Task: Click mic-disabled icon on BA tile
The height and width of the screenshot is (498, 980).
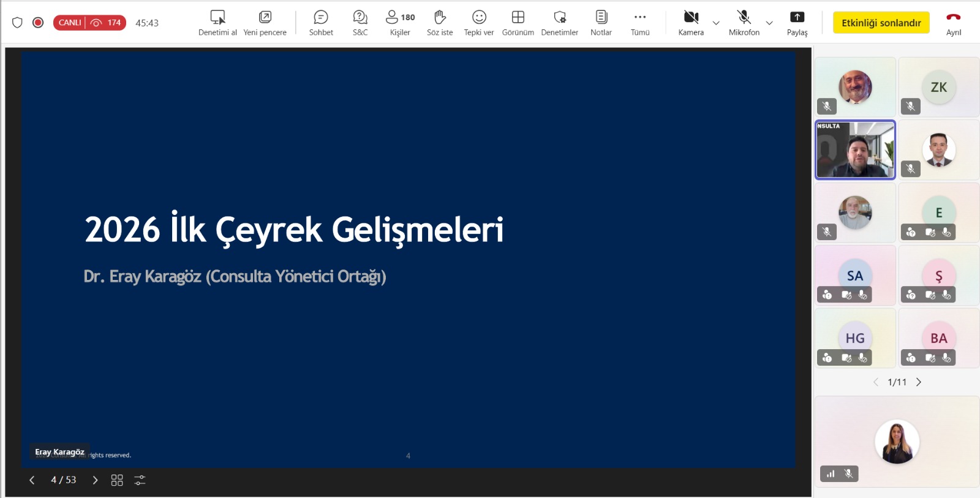Action: [946, 358]
